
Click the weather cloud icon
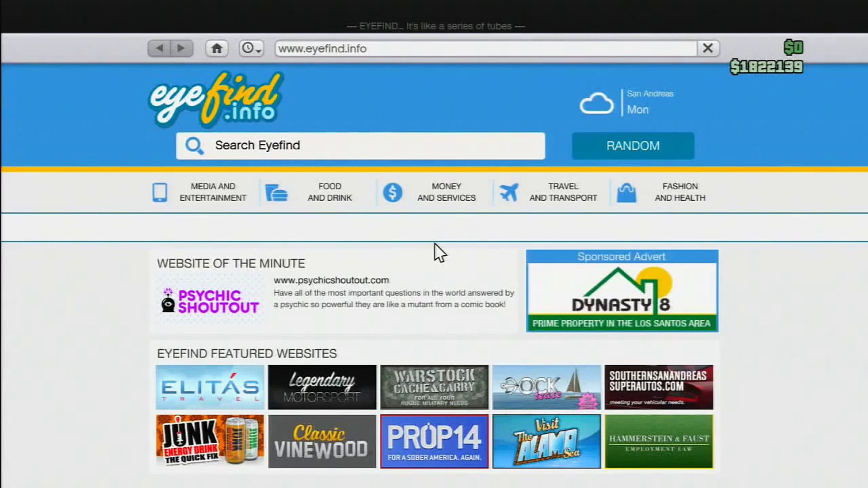(597, 103)
